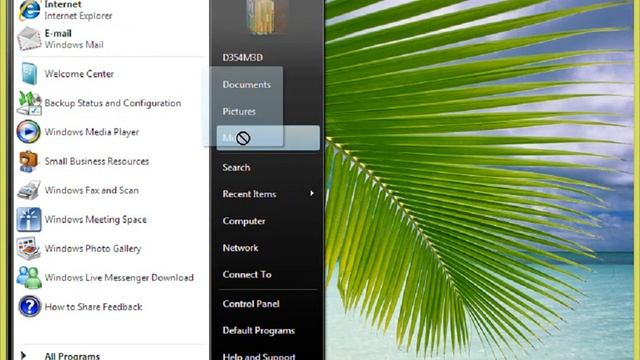The width and height of the screenshot is (640, 360).
Task: Click Windows Photo Gallery text
Action: (93, 249)
